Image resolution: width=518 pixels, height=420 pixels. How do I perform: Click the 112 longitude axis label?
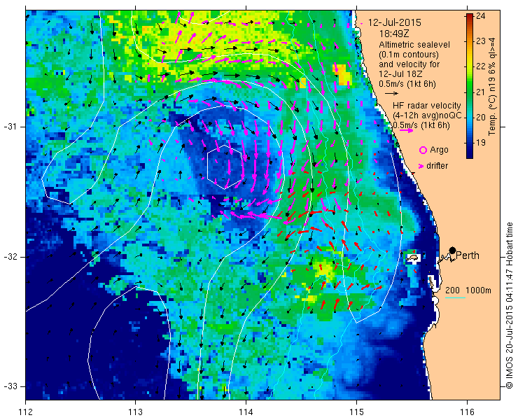click(x=25, y=412)
